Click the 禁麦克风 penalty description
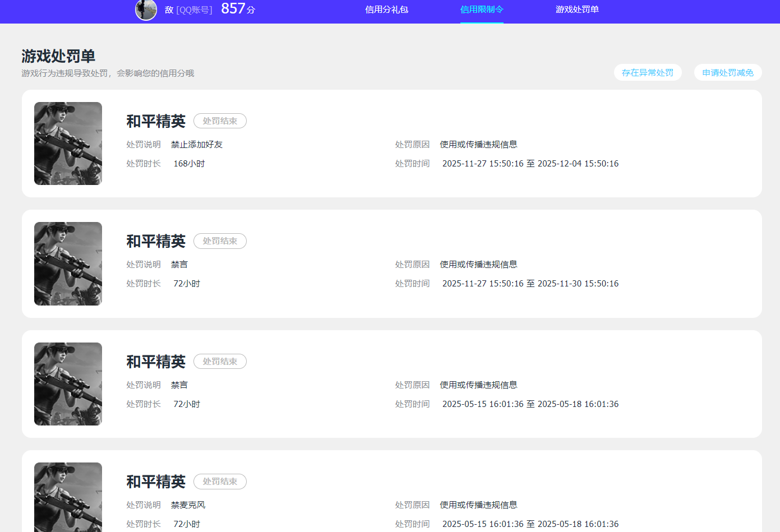 [188, 505]
